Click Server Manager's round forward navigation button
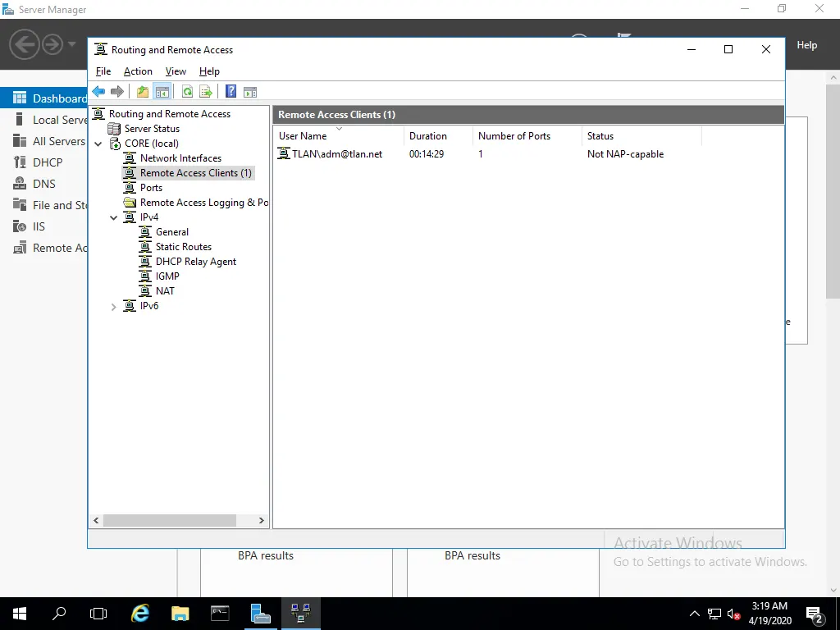Viewport: 840px width, 630px height. click(52, 44)
